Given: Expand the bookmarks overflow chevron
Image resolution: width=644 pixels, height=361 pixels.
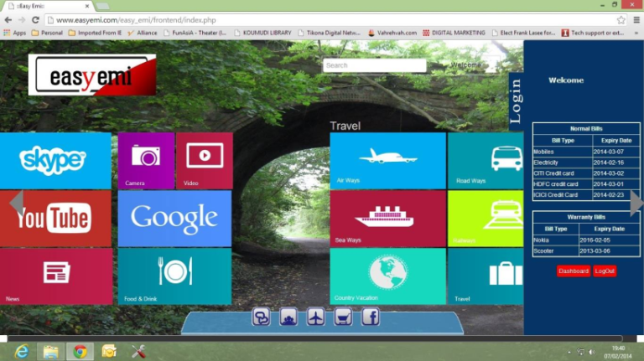Looking at the screenshot, I should (x=636, y=33).
